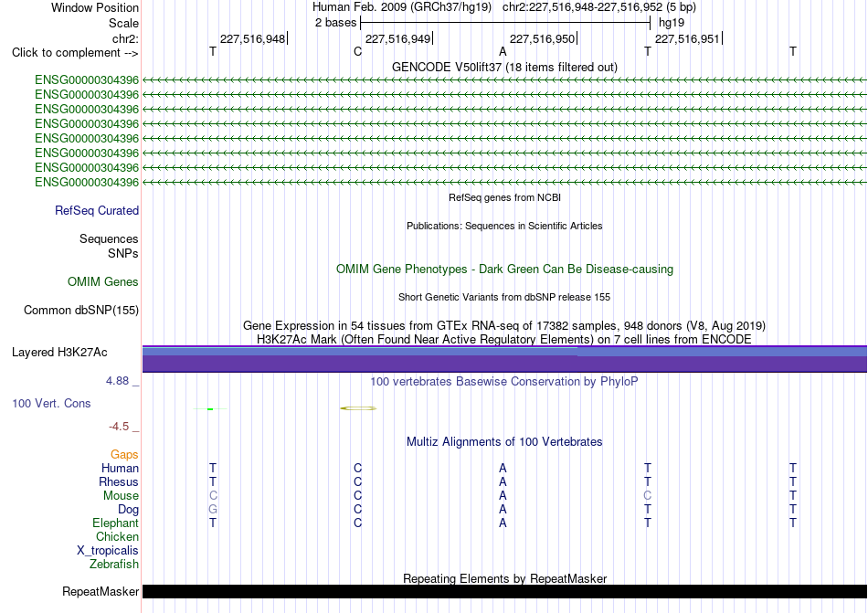
Task: Click 'Short Genetic Variants from dbSNP release 155' heading
Action: (504, 297)
